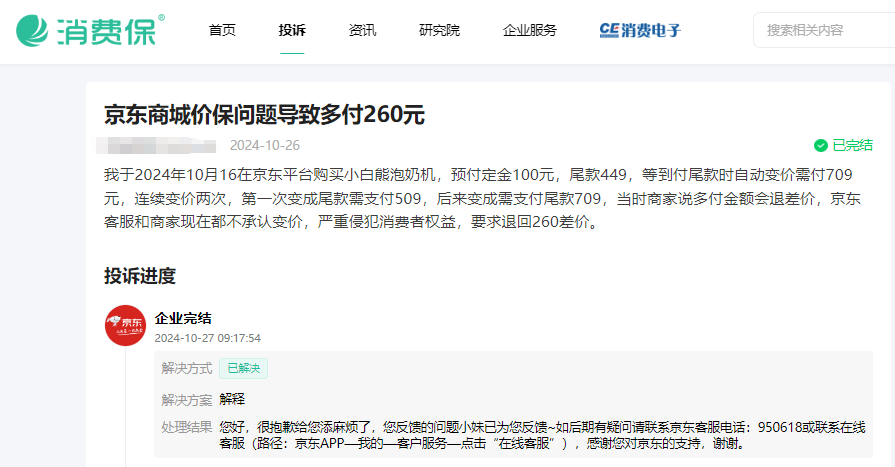Click the 解决方案 label
The width and height of the screenshot is (895, 467).
[x=187, y=400]
